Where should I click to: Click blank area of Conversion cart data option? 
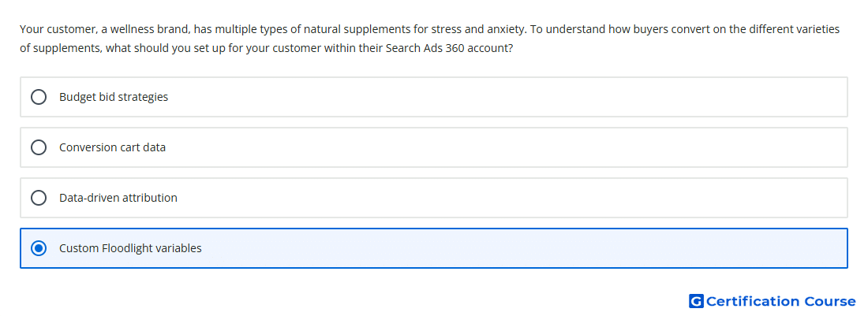498,147
